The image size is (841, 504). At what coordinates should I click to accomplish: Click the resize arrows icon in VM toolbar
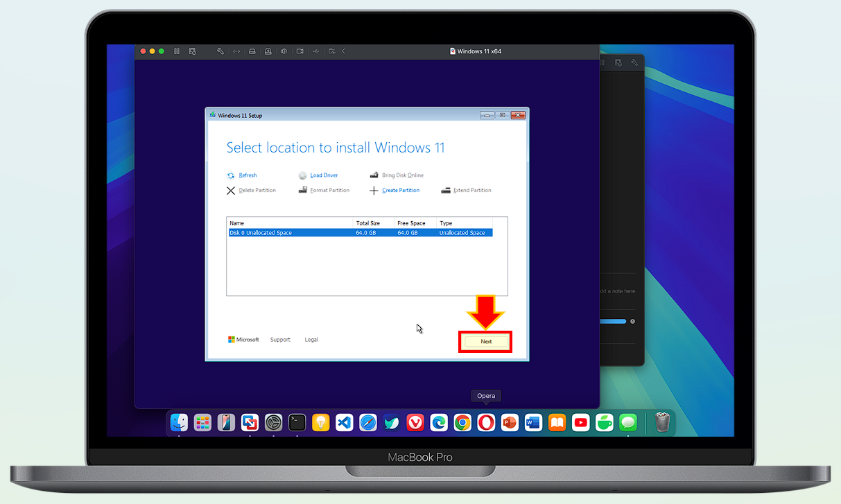(x=236, y=51)
